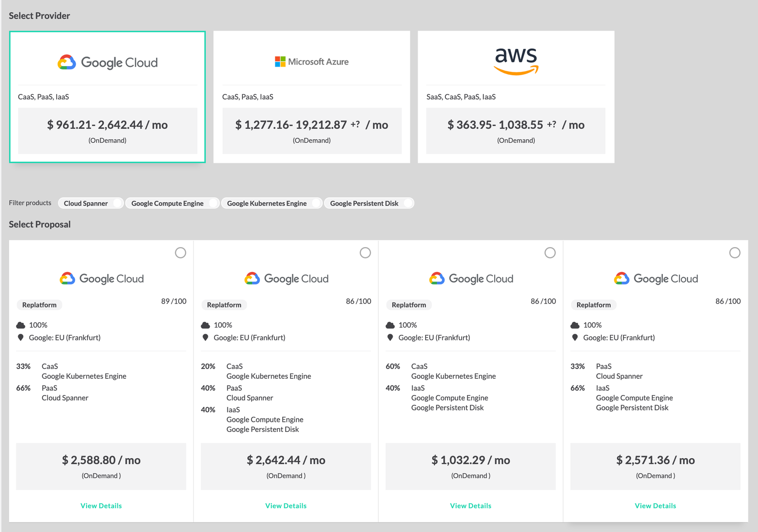This screenshot has height=532, width=758.
Task: Click the Microsoft Azure logo
Action: [312, 62]
